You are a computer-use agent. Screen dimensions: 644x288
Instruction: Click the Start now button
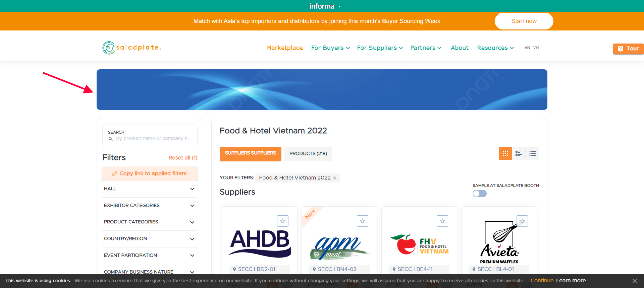[x=524, y=21]
